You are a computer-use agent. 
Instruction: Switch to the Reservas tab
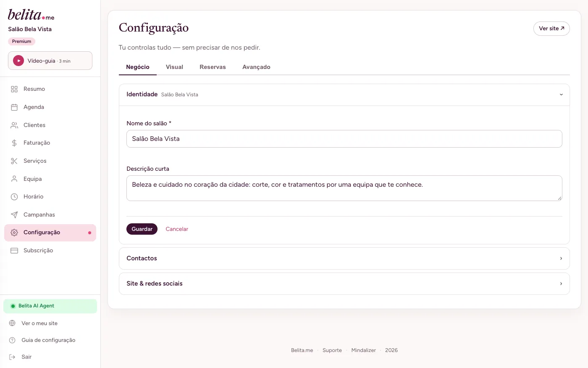(213, 67)
